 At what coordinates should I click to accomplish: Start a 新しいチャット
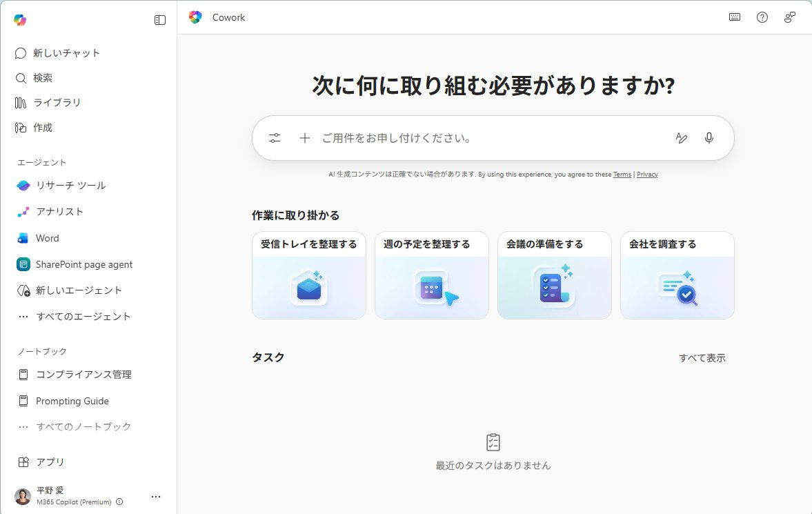point(66,52)
